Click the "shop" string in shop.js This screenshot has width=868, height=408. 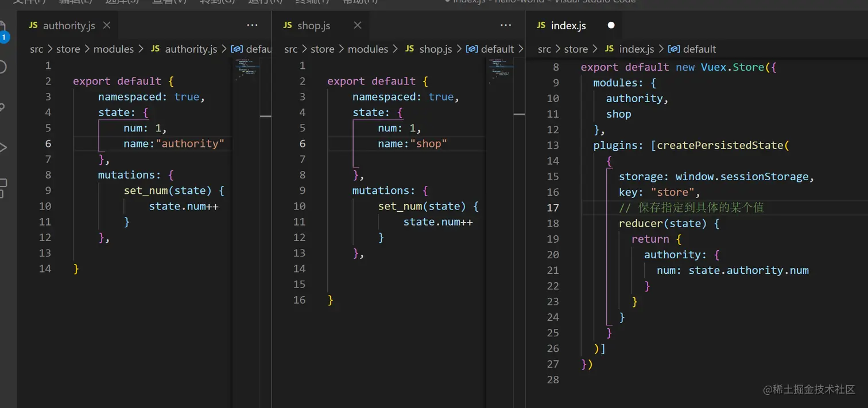pyautogui.click(x=428, y=143)
